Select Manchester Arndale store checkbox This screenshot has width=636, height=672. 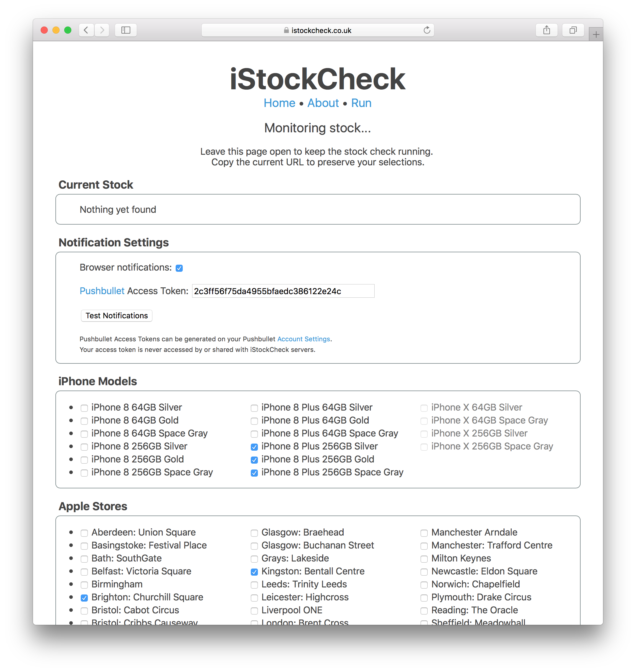(x=424, y=533)
